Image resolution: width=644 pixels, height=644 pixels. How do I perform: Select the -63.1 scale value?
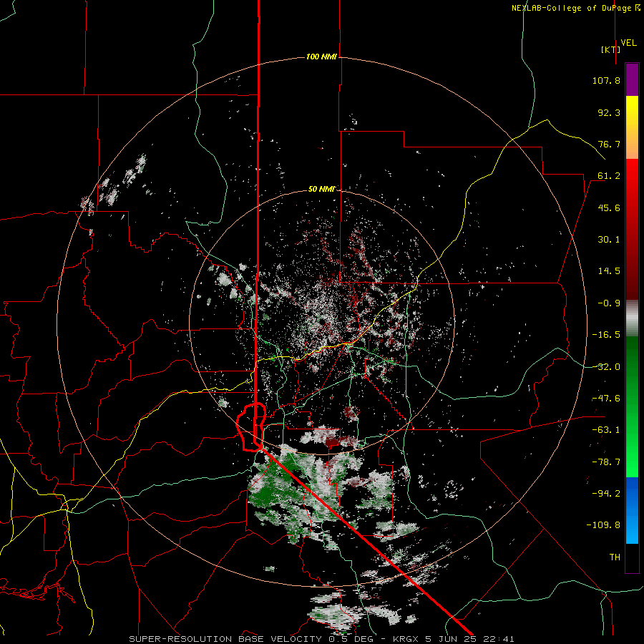[606, 430]
